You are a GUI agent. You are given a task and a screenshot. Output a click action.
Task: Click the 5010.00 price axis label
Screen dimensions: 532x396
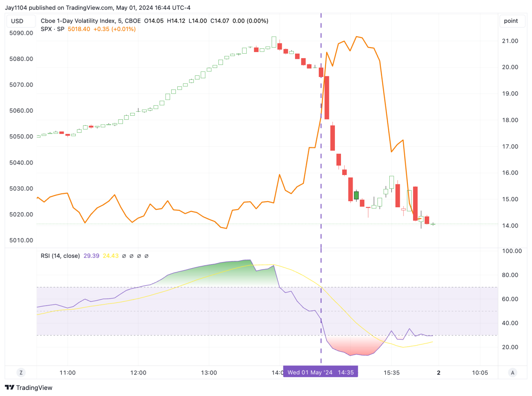click(21, 240)
